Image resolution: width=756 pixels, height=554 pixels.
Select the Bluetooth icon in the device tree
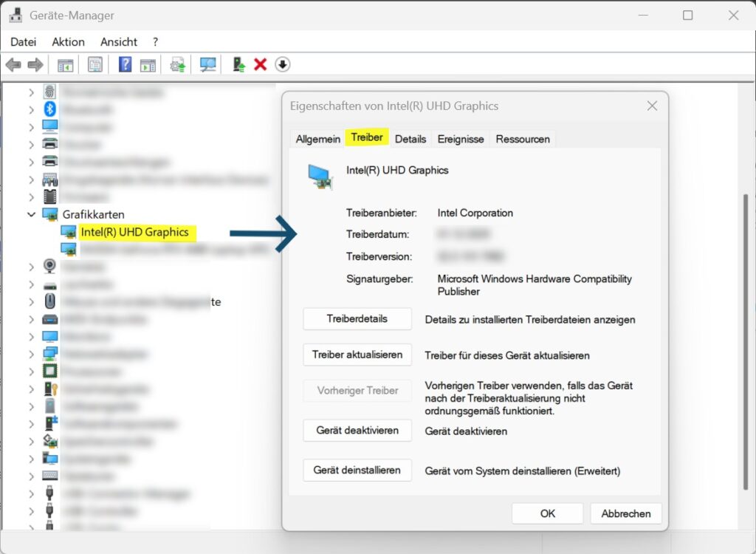pos(49,109)
